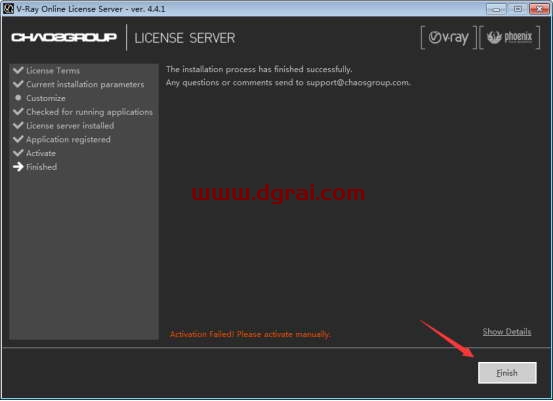Click the Finish button

click(507, 373)
